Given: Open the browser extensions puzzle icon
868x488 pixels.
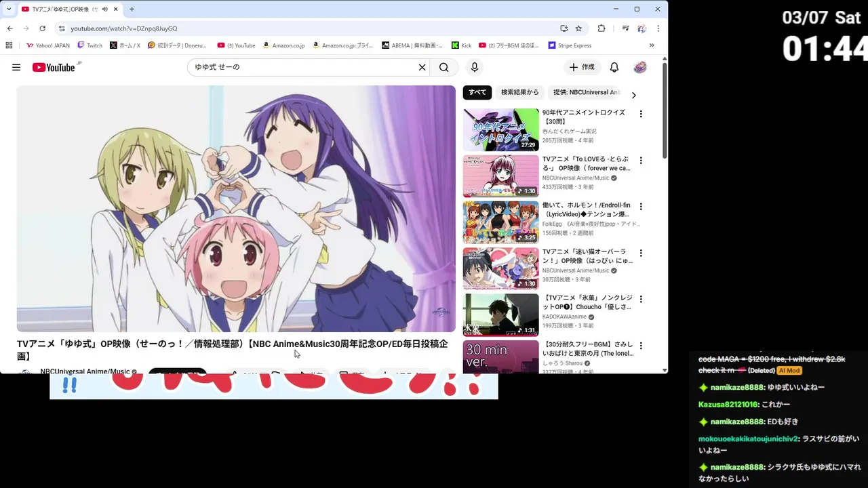Looking at the screenshot, I should pos(601,28).
